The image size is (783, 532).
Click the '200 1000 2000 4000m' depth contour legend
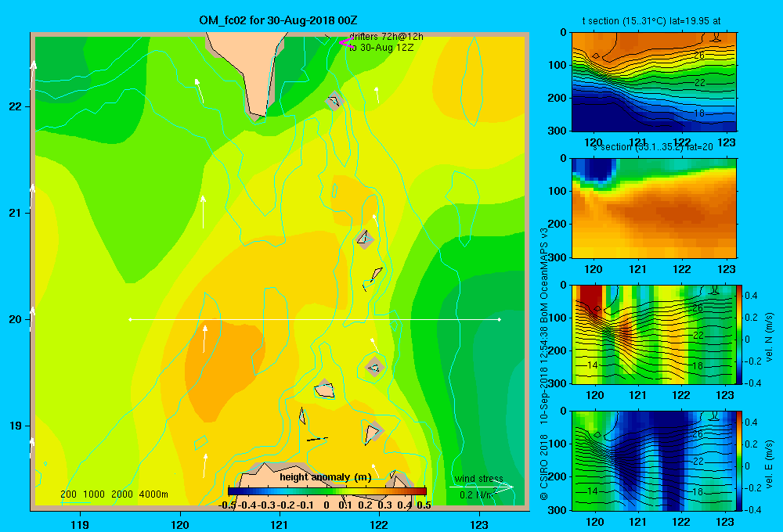coord(114,494)
